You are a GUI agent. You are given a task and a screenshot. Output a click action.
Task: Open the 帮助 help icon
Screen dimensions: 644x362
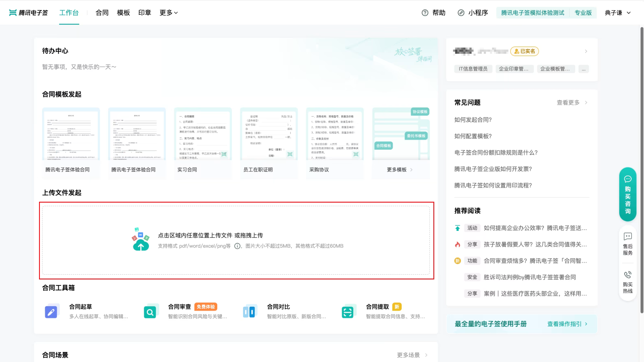[425, 13]
